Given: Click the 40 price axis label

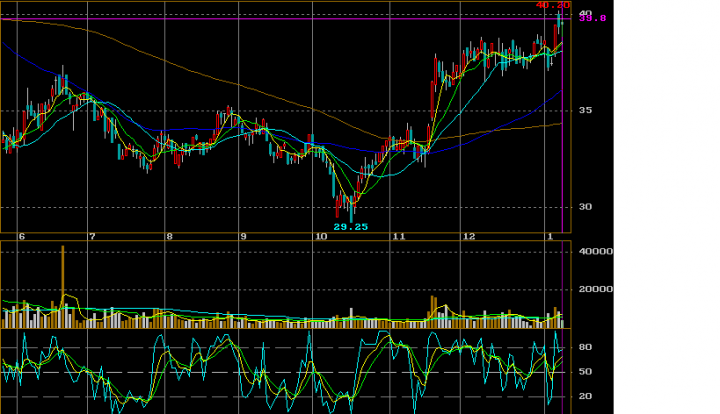Looking at the screenshot, I should (x=585, y=12).
